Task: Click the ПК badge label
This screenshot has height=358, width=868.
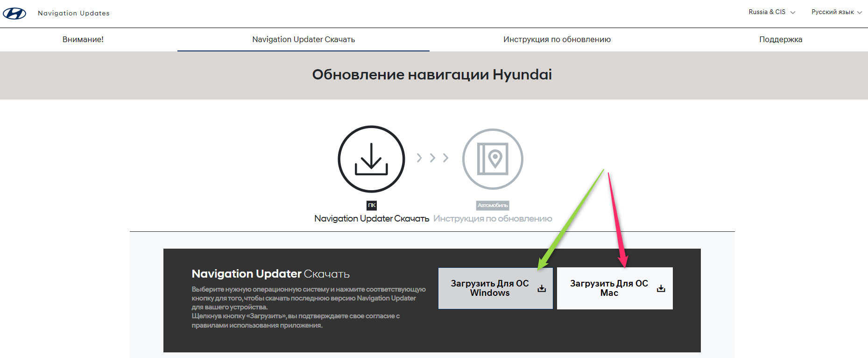Action: (372, 205)
